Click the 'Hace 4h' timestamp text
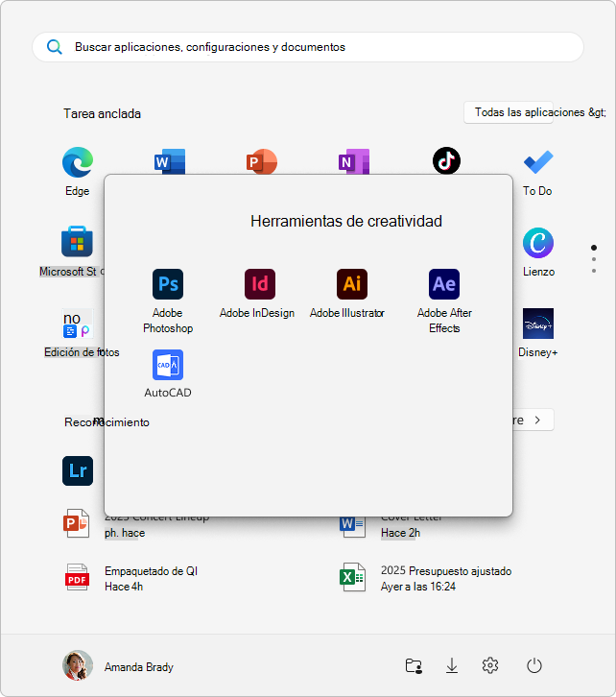This screenshot has width=616, height=697. [124, 587]
